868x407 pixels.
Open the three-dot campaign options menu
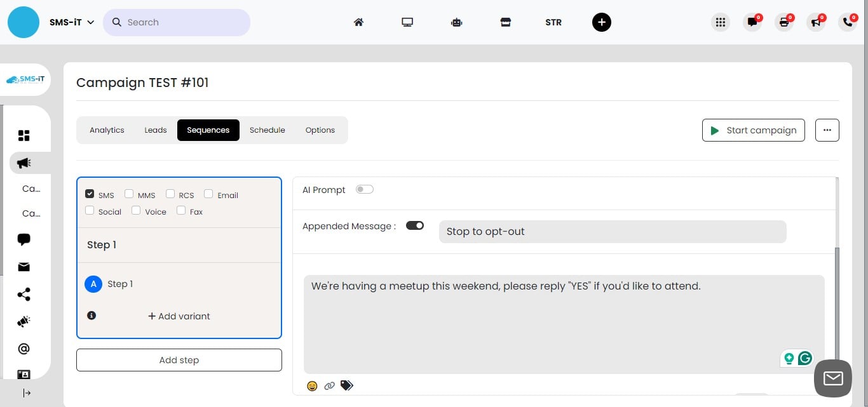[x=827, y=130]
